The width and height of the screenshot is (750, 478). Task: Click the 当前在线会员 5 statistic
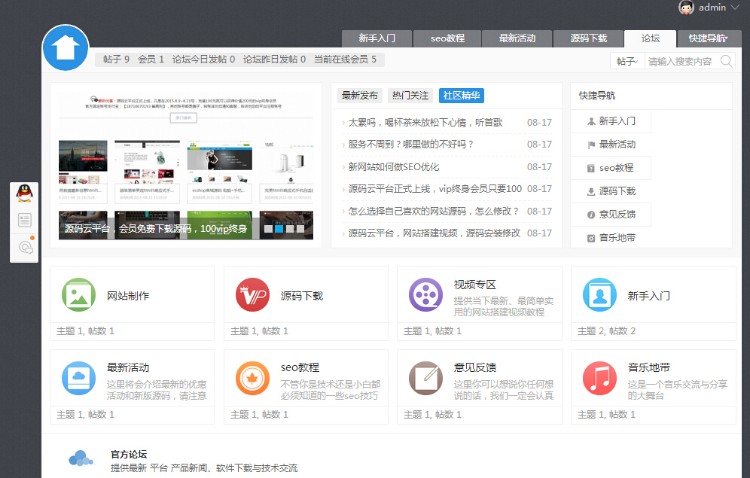click(x=345, y=59)
